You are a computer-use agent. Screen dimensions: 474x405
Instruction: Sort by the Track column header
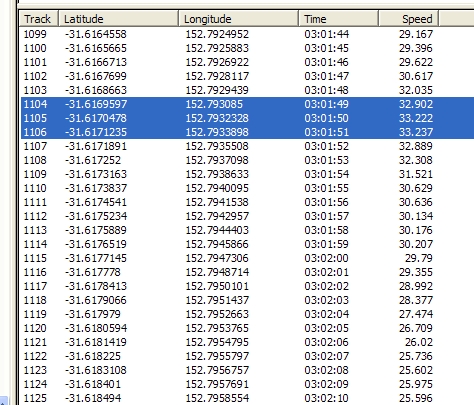tap(39, 19)
